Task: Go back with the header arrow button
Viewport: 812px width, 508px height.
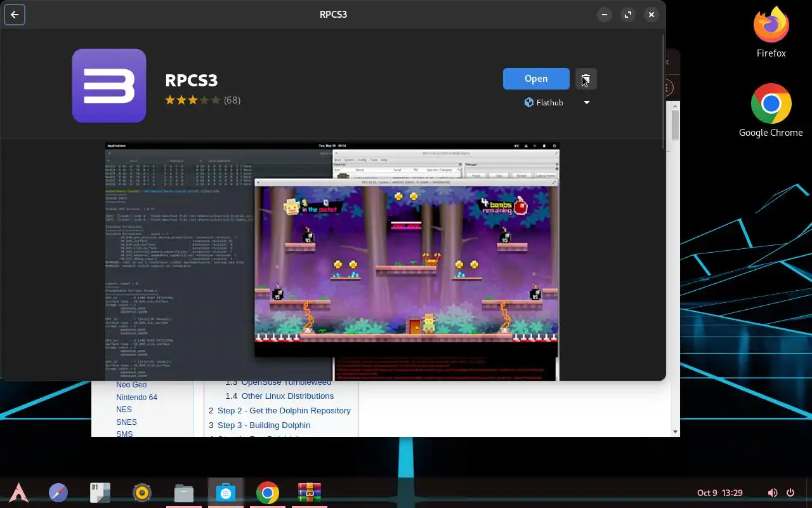Action: 15,15
